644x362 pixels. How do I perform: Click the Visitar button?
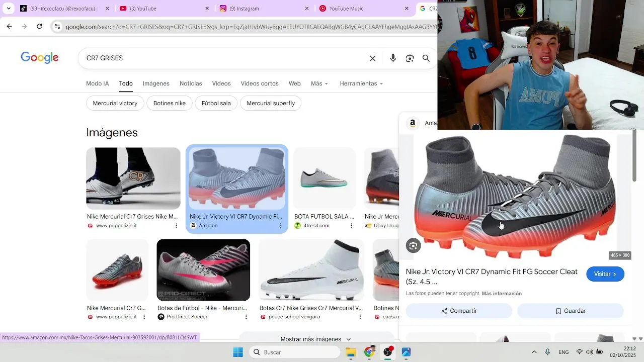coord(605,274)
